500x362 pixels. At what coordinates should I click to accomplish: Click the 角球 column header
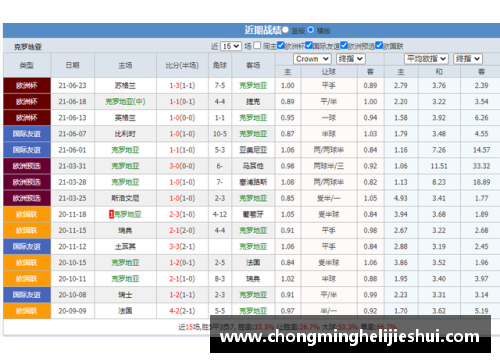(220, 65)
